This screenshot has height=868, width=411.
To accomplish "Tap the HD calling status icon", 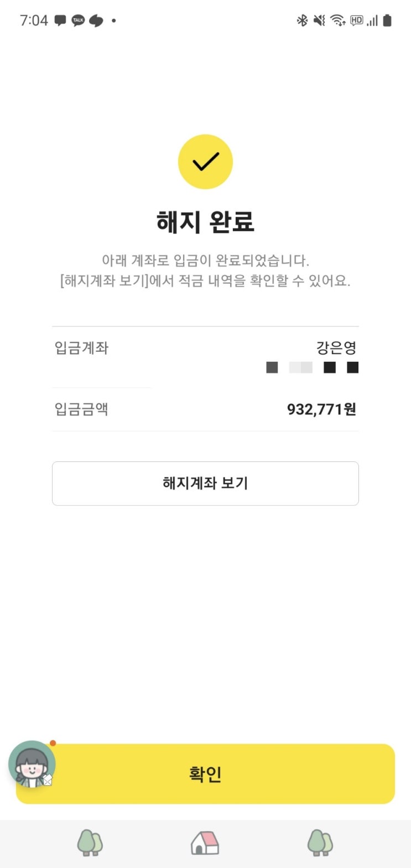I will click(x=356, y=20).
